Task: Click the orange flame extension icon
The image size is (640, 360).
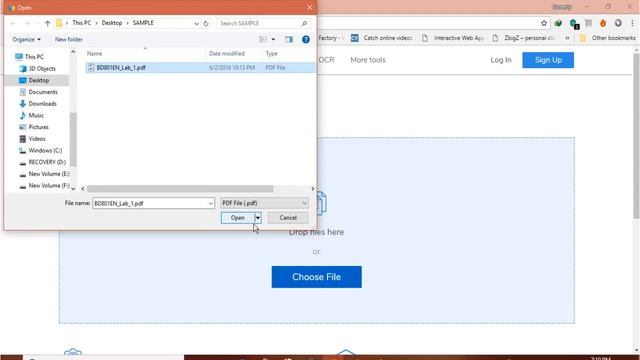Action: [603, 23]
